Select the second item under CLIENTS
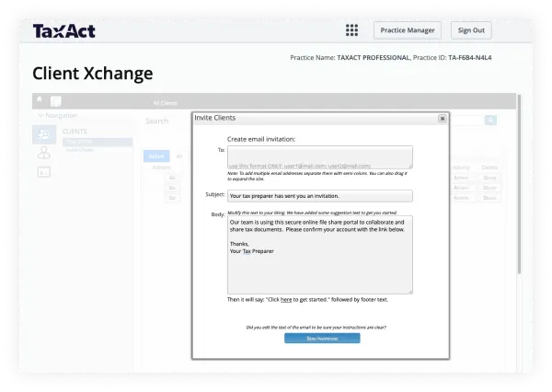This screenshot has width=552, height=392. pyautogui.click(x=80, y=150)
